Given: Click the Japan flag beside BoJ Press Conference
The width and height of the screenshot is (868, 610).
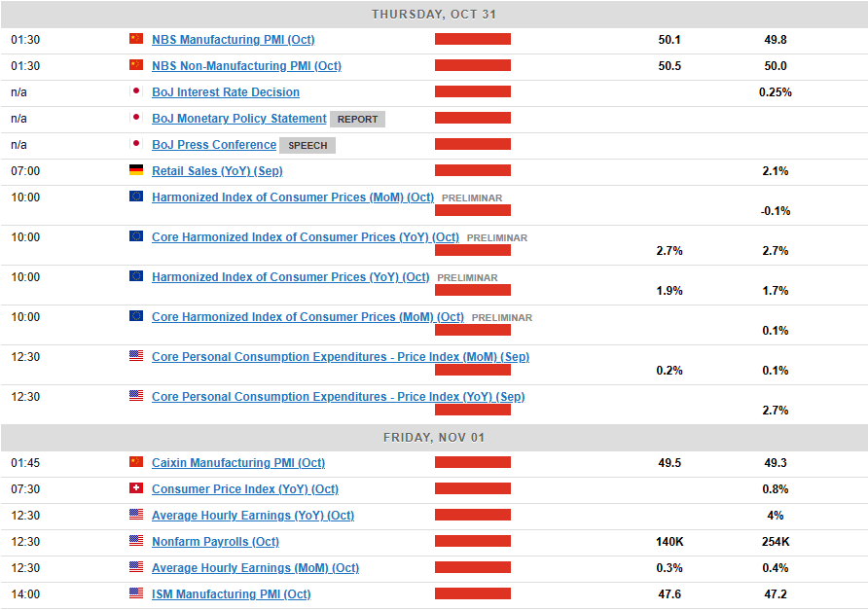Looking at the screenshot, I should pyautogui.click(x=136, y=144).
